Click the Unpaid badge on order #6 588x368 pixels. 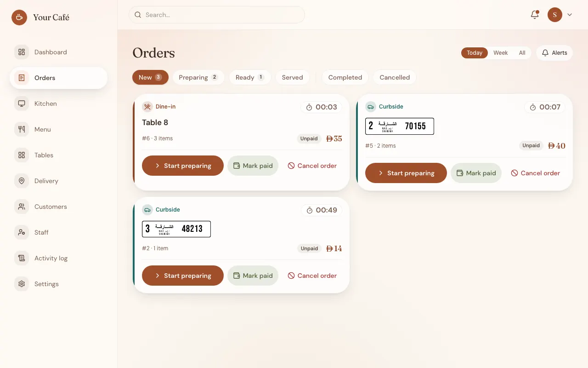point(309,138)
